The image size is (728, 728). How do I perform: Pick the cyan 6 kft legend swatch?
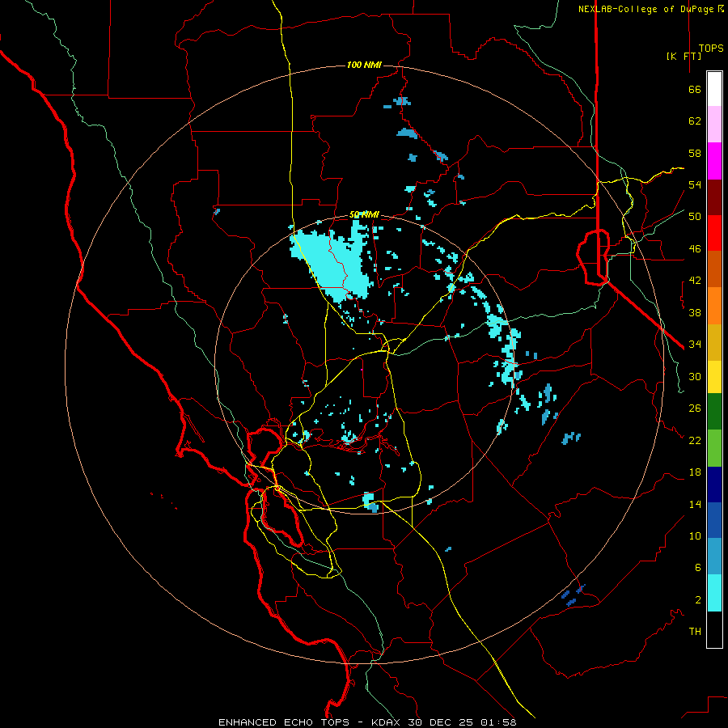pyautogui.click(x=714, y=593)
